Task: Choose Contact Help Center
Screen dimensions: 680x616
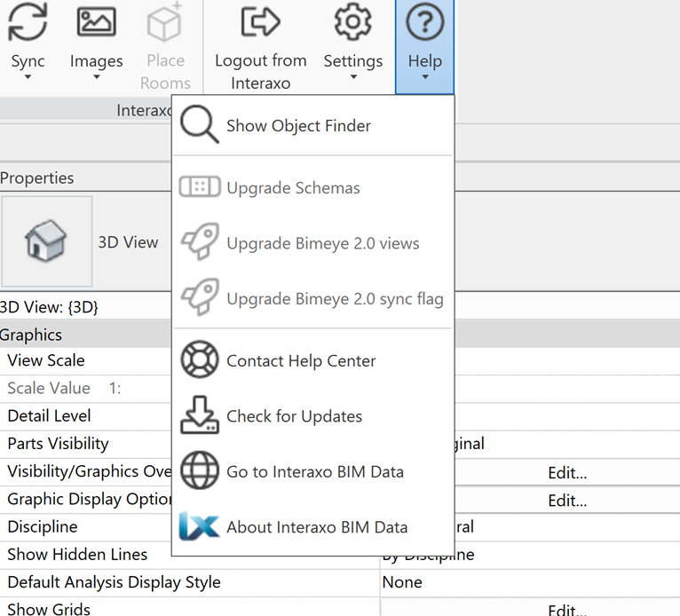Action: (312, 360)
